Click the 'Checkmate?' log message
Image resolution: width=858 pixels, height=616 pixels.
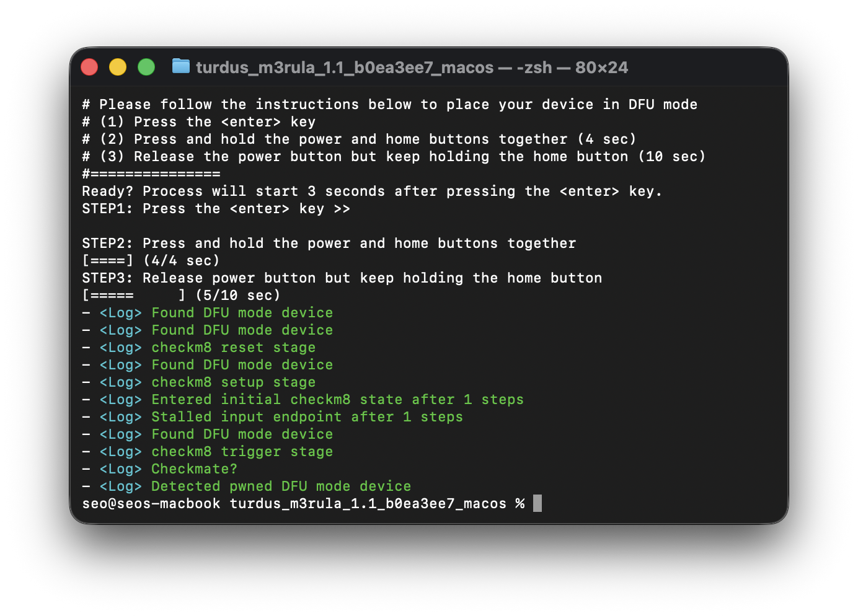194,469
